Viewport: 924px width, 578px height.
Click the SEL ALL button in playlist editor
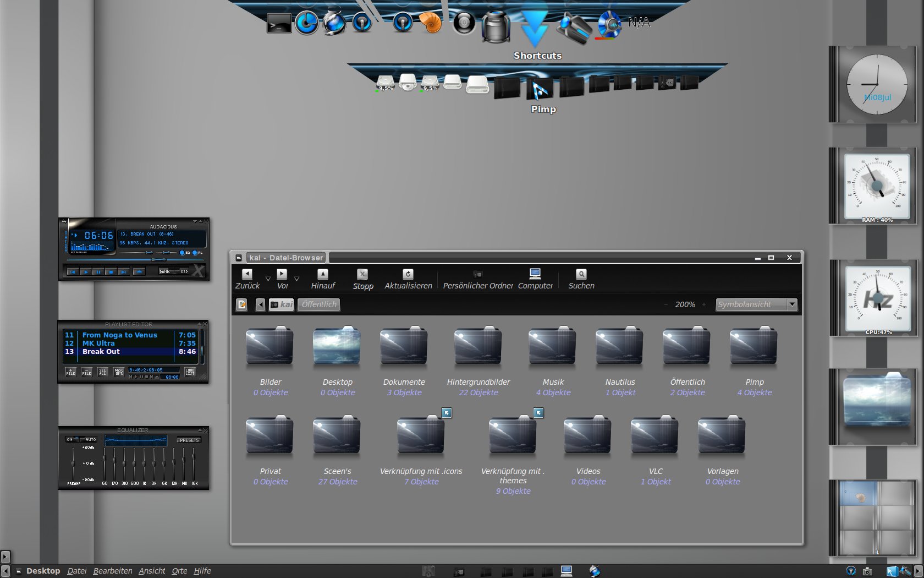(x=102, y=372)
